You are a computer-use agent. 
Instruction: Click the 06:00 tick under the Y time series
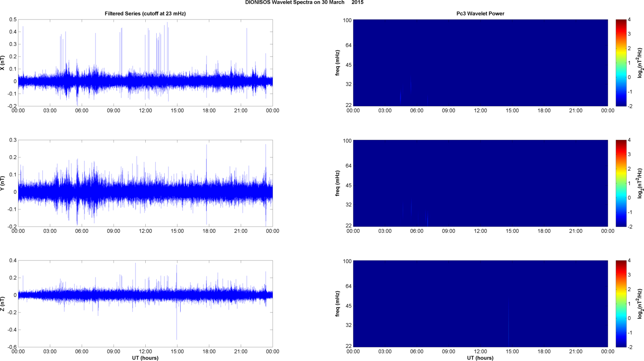click(x=82, y=231)
